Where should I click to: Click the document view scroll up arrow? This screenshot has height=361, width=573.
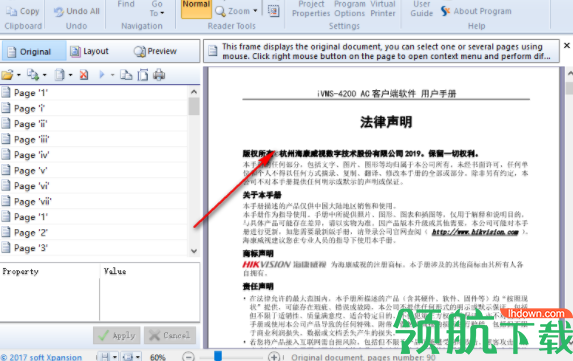tap(569, 74)
